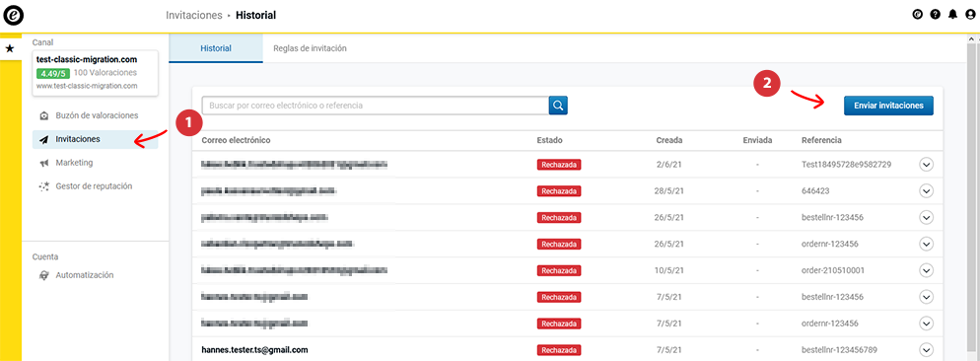Click the Rechazada badge dated 2/6/21
The width and height of the screenshot is (980, 361).
click(x=559, y=165)
